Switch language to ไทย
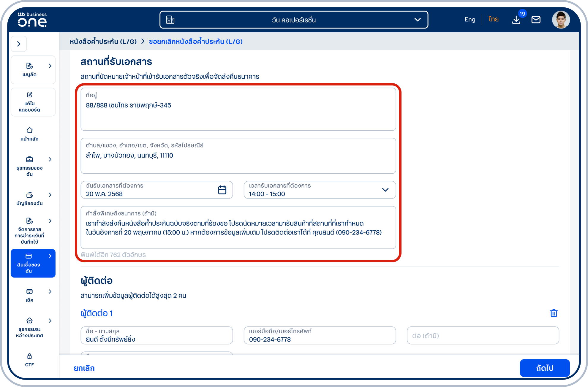588x387 pixels. tap(493, 20)
